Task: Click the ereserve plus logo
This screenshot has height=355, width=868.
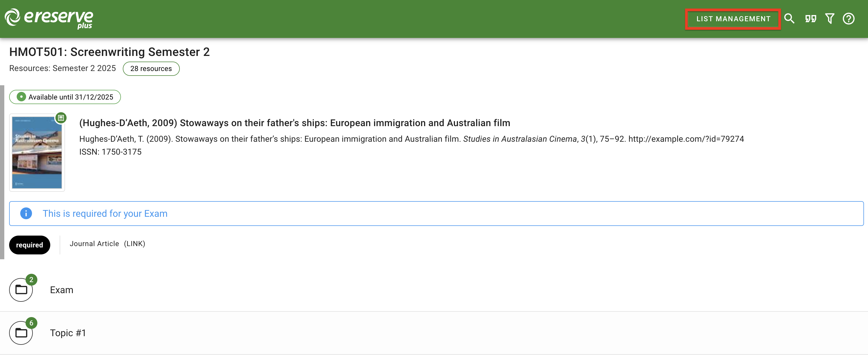Action: click(x=49, y=19)
